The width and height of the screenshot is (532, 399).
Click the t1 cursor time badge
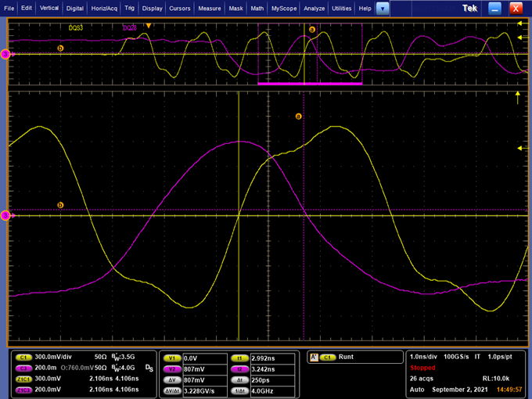point(241,358)
